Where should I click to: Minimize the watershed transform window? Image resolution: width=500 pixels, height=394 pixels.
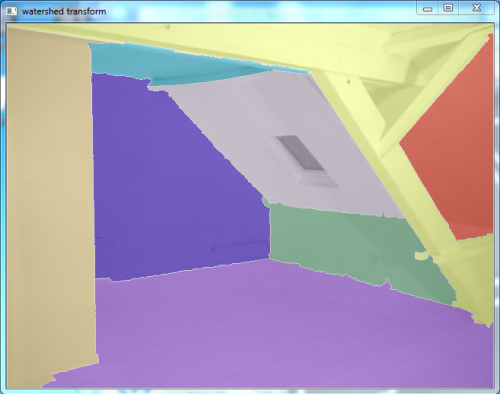pyautogui.click(x=428, y=9)
